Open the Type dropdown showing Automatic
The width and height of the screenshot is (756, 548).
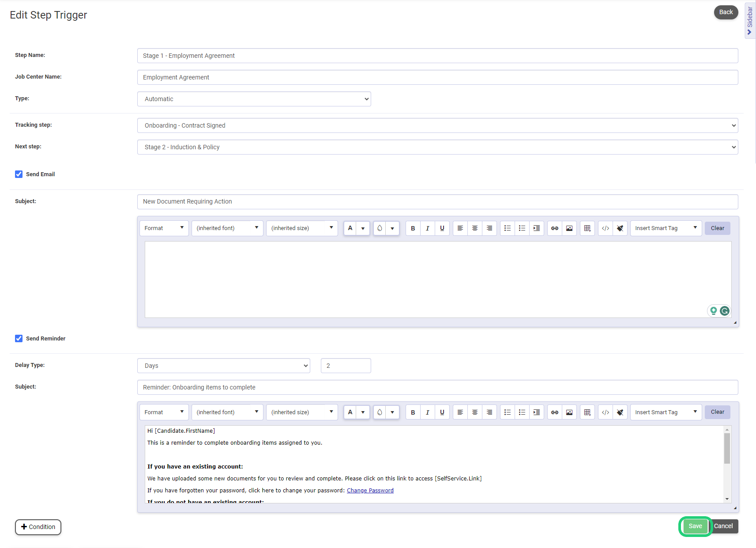click(254, 99)
